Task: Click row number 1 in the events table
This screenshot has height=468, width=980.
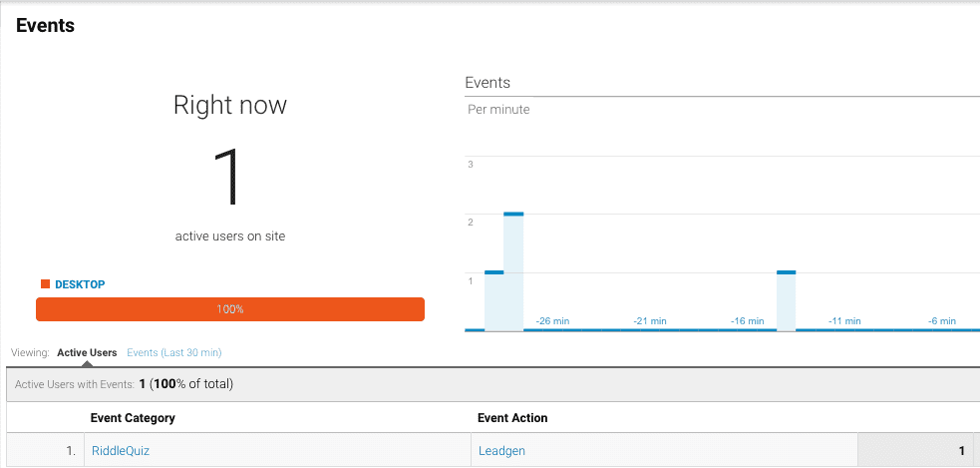Action: coord(71,450)
